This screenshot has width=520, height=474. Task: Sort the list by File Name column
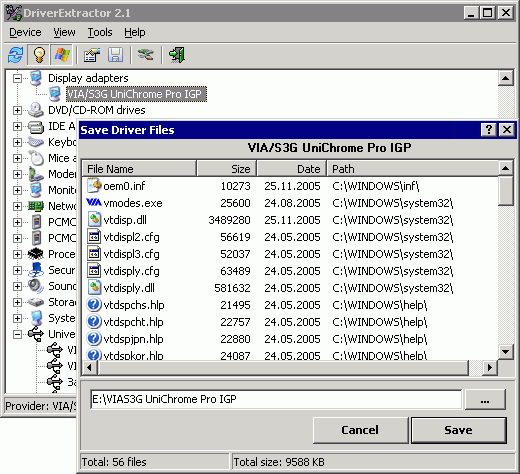pos(139,169)
